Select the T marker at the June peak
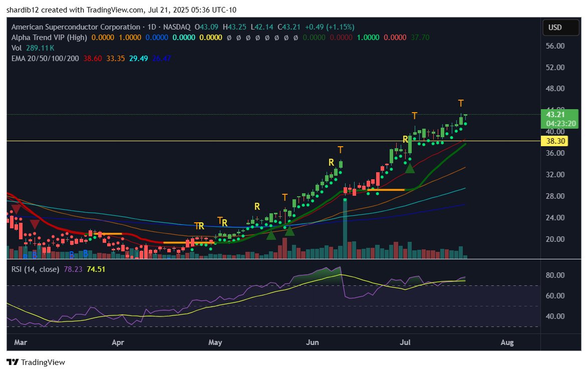 click(340, 150)
